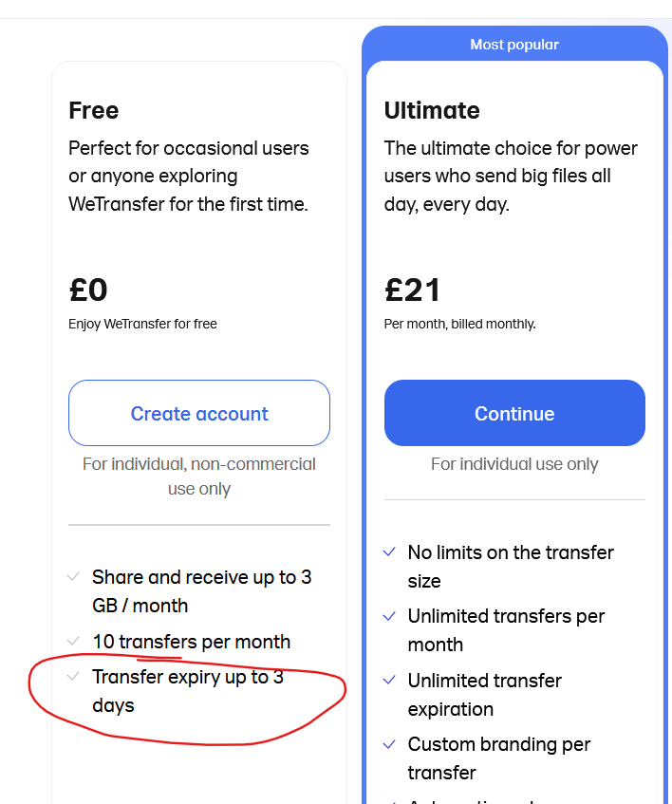
Task: Click checkmark beside Transfer expiry up to 3 days
Action: point(73,677)
